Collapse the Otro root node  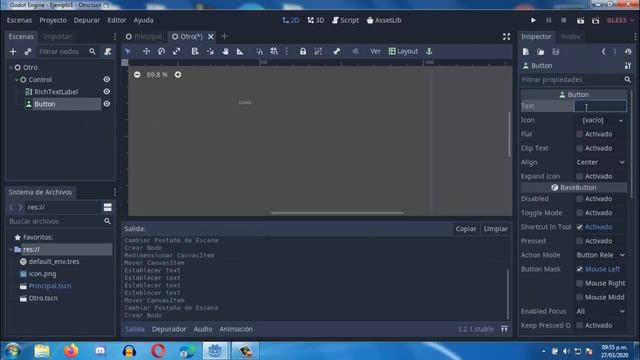point(11,67)
